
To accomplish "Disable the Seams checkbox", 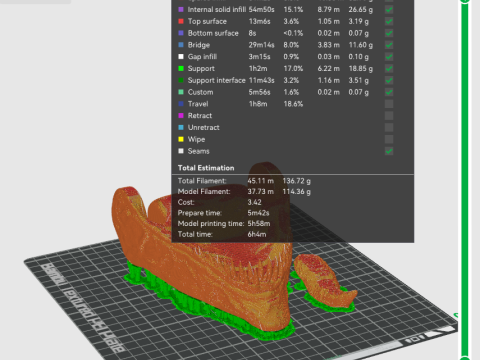I will point(389,151).
